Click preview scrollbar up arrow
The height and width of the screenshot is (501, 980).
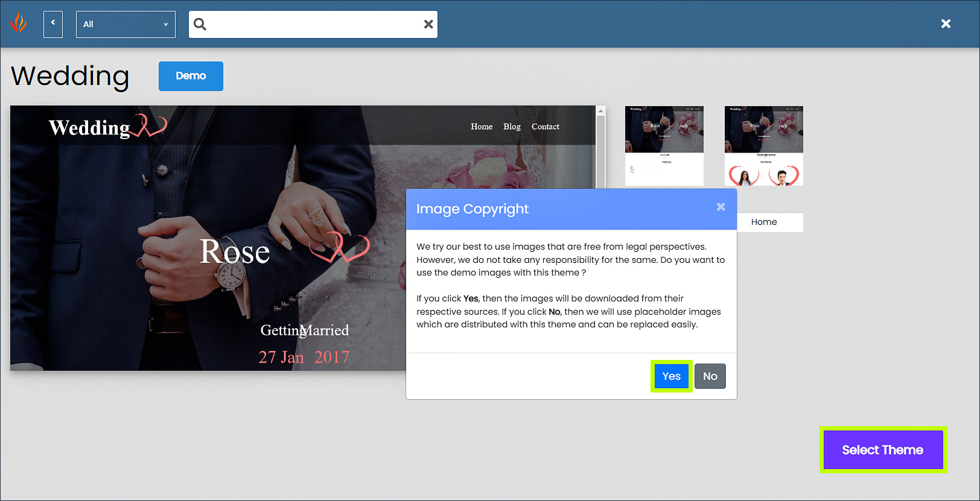pyautogui.click(x=600, y=111)
